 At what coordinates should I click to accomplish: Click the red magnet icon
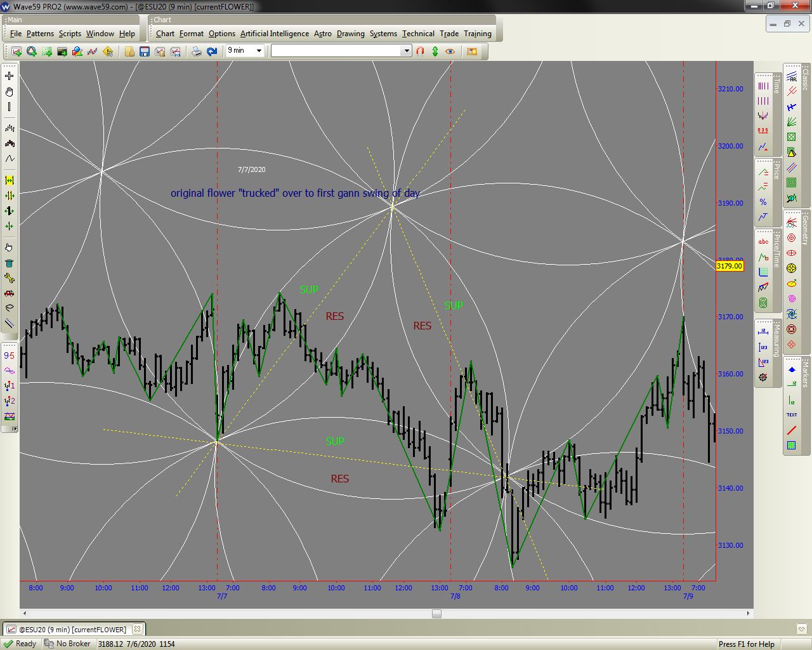[420, 51]
